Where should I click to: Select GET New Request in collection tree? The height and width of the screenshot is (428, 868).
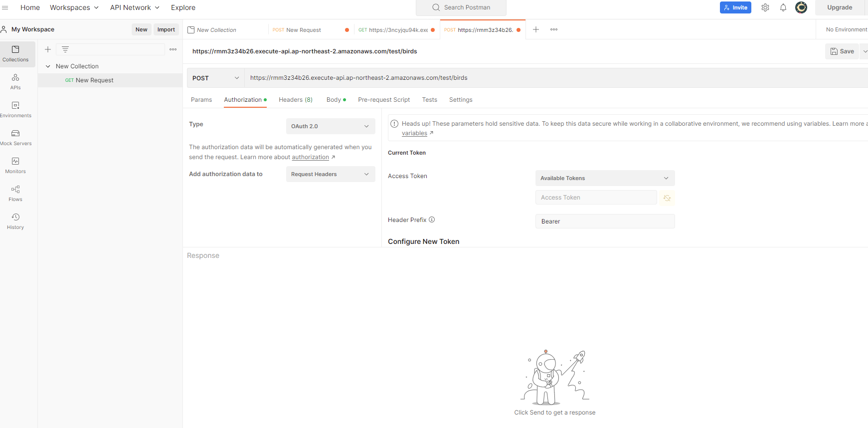[x=110, y=80]
